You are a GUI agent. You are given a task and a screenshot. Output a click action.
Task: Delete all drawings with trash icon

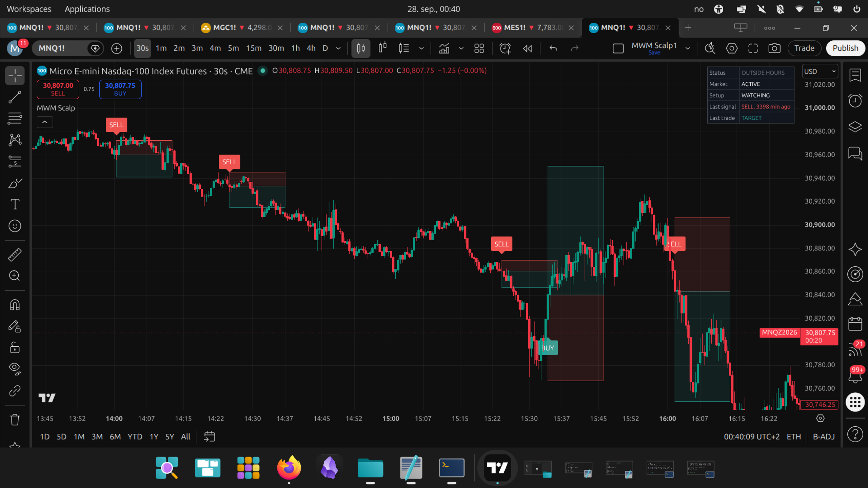point(15,420)
